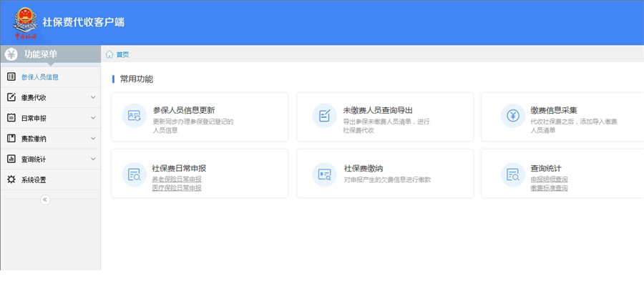Expand the 日常申报 menu chevron
The width and height of the screenshot is (644, 281).
pyautogui.click(x=93, y=118)
